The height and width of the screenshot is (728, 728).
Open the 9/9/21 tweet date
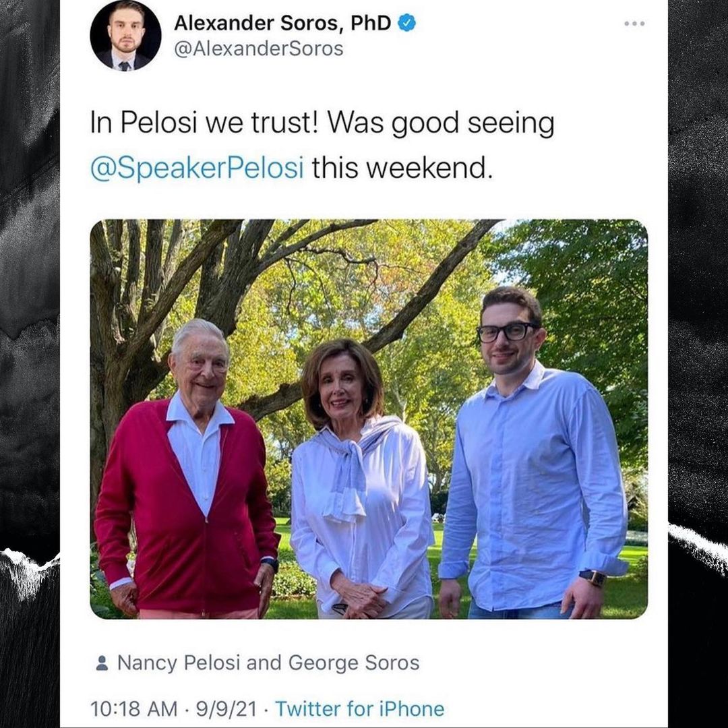(226, 709)
